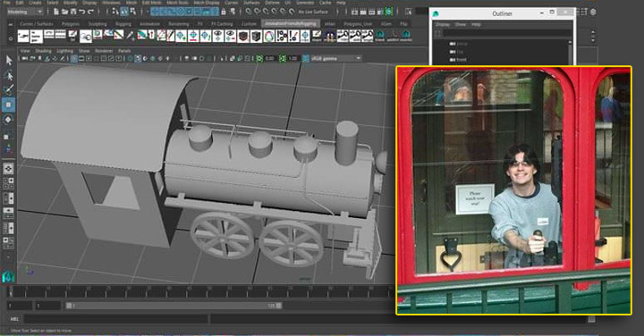Viewport: 644px width, 336px height.
Task: Click the 'blend' shelf icon
Action: (380, 36)
